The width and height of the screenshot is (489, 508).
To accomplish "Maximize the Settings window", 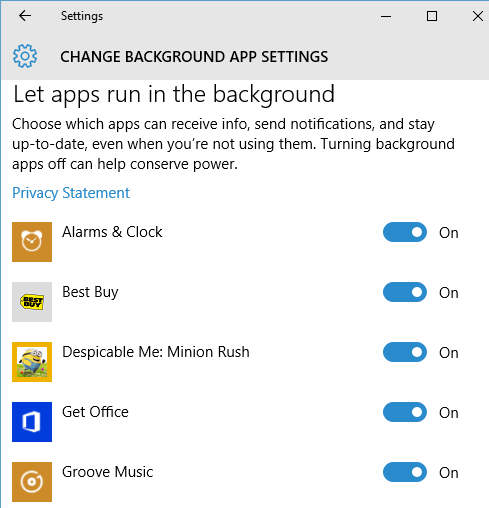I will [x=432, y=16].
